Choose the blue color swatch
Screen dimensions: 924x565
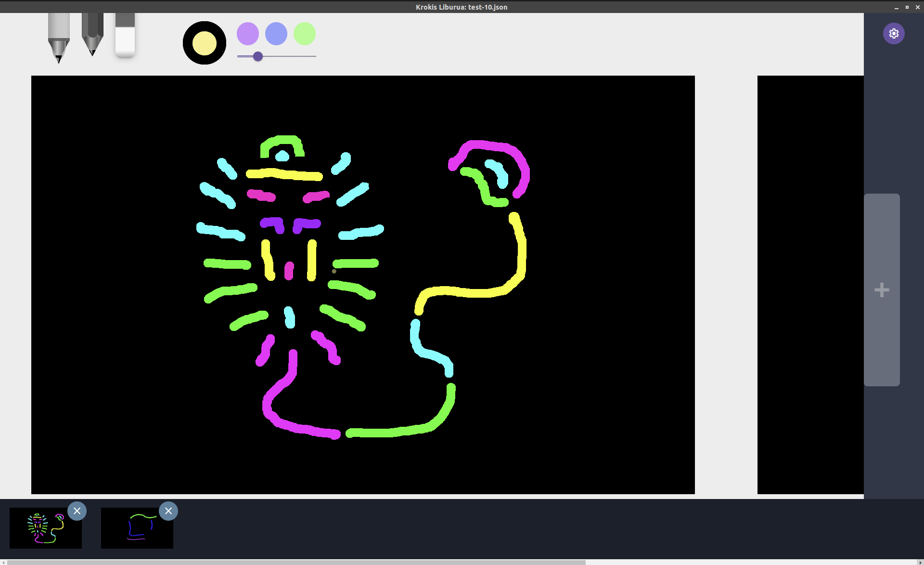coord(276,34)
